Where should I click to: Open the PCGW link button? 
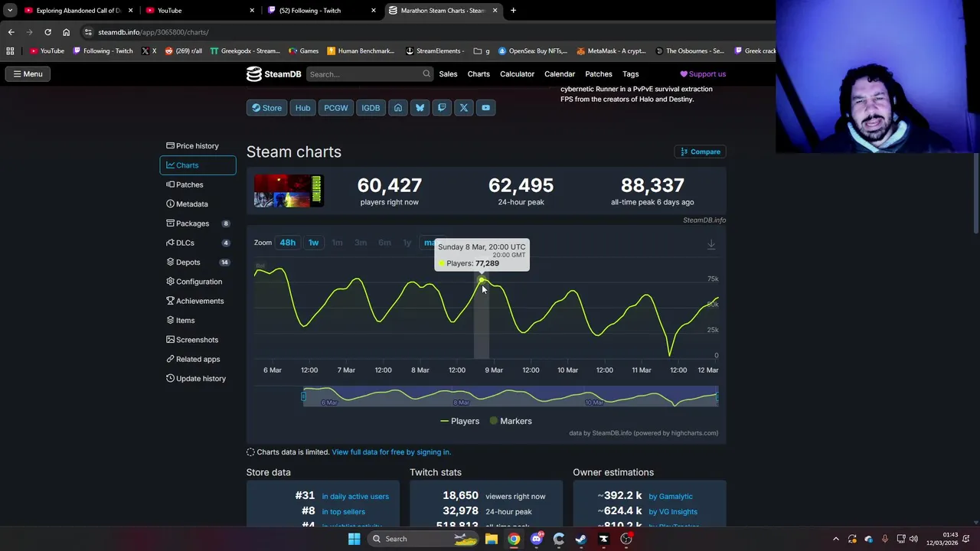336,108
